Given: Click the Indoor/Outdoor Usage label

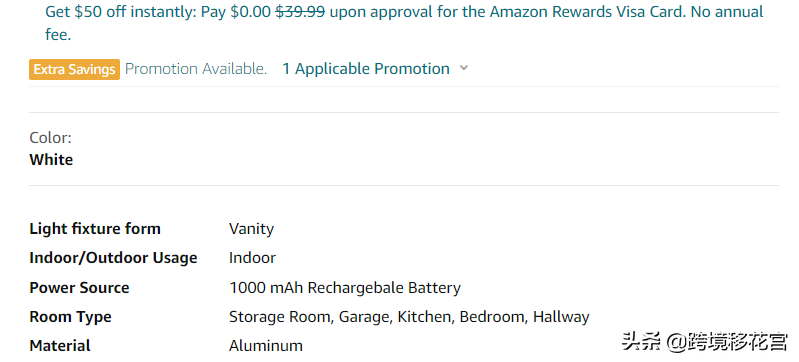Looking at the screenshot, I should pos(113,258).
